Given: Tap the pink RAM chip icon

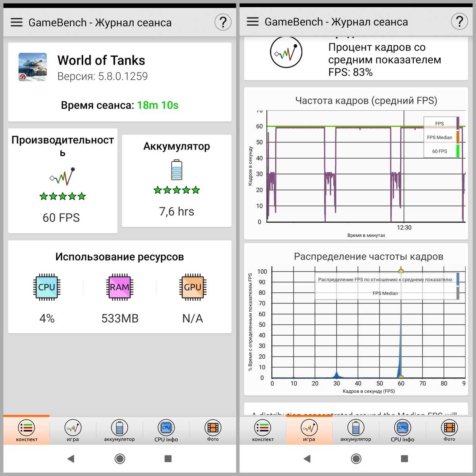Looking at the screenshot, I should (x=120, y=287).
